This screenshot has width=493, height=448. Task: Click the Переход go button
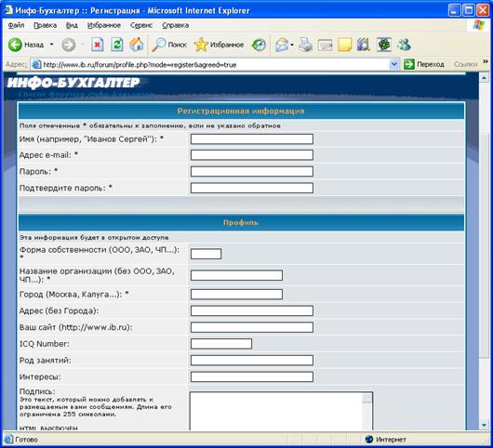424,64
